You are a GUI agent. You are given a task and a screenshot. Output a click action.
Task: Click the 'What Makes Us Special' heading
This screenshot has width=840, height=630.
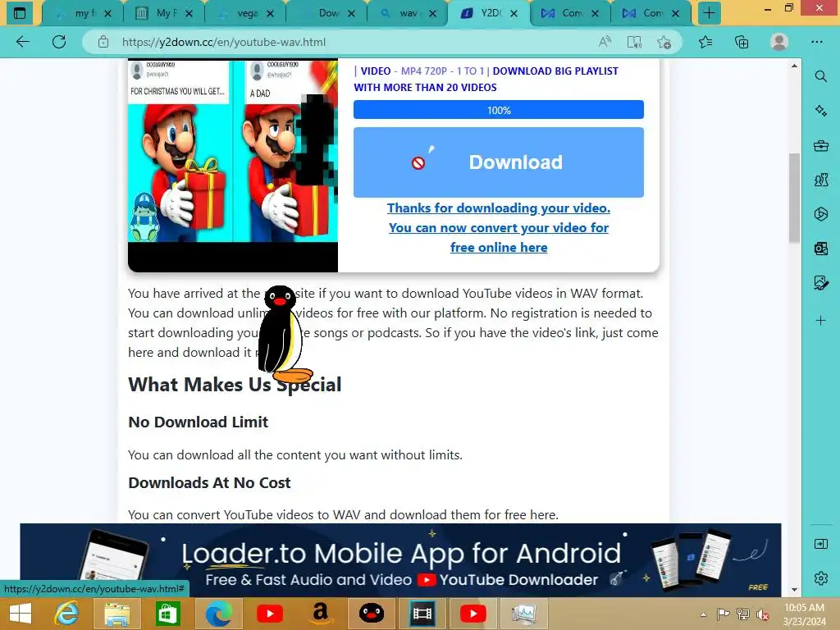(x=235, y=384)
